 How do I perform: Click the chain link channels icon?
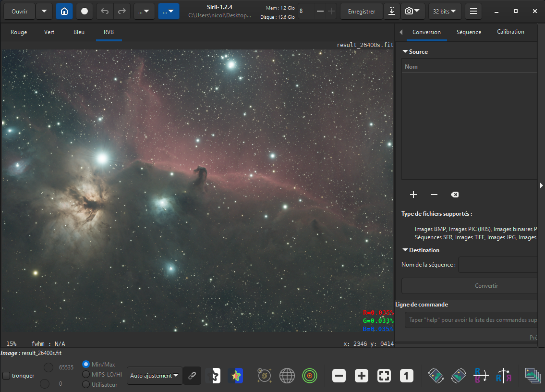[192, 376]
